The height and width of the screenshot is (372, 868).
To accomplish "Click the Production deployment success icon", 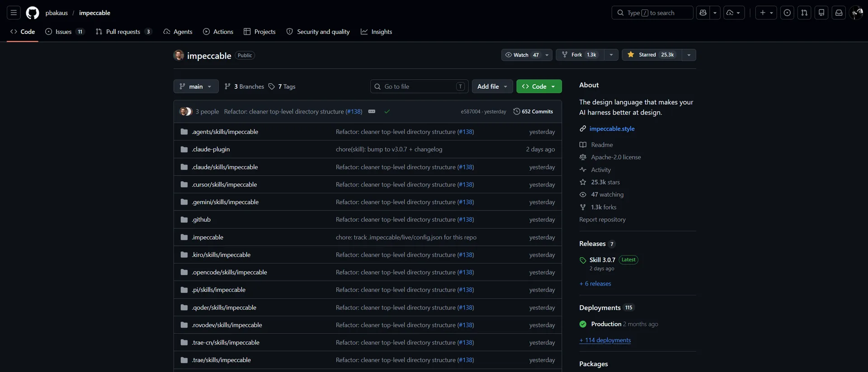I will (x=583, y=324).
